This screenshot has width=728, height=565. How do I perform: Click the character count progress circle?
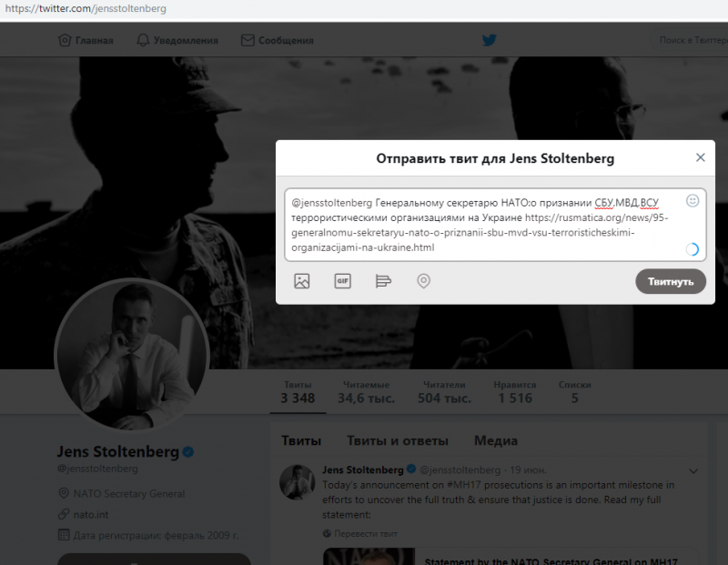click(693, 249)
